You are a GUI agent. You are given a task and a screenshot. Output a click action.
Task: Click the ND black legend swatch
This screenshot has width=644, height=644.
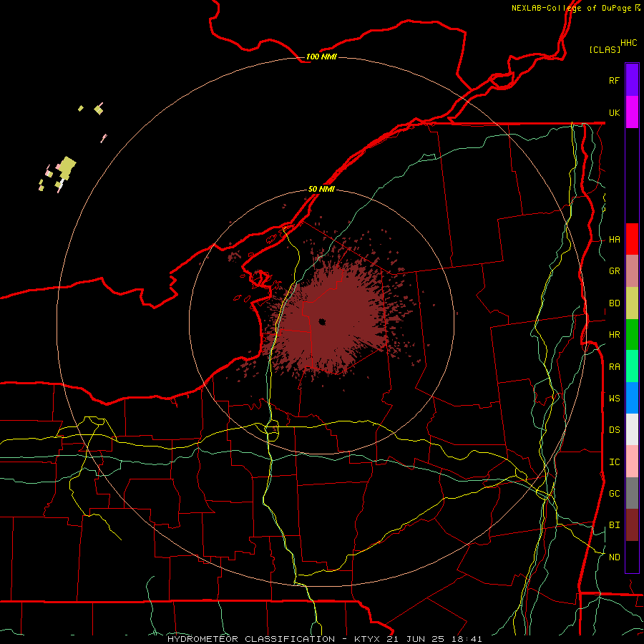[632, 557]
